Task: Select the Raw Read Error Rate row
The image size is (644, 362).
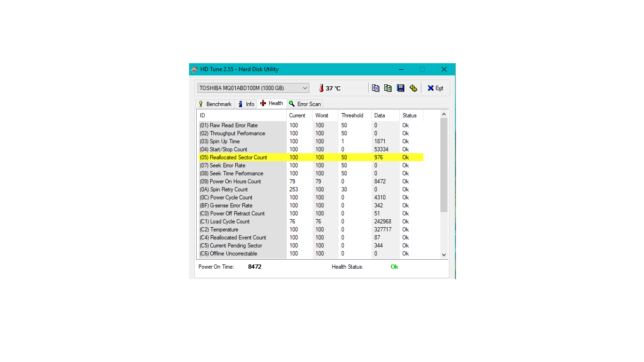Action: (x=310, y=125)
